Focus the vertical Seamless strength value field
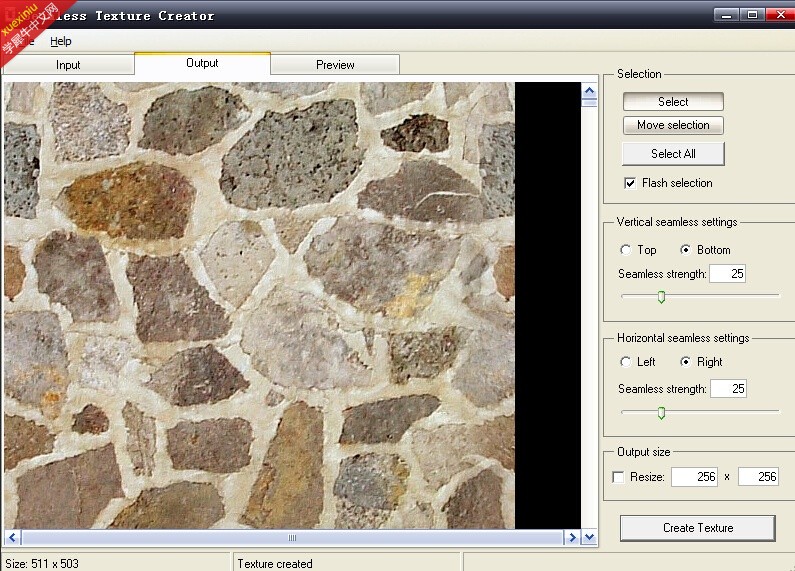 point(728,274)
